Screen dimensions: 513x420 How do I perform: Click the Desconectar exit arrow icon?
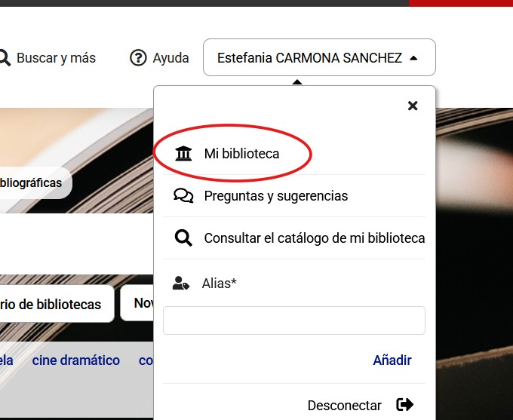[405, 405]
